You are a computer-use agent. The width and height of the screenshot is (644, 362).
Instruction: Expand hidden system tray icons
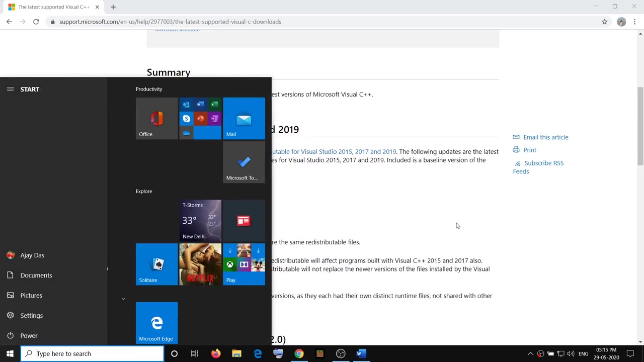point(530,353)
